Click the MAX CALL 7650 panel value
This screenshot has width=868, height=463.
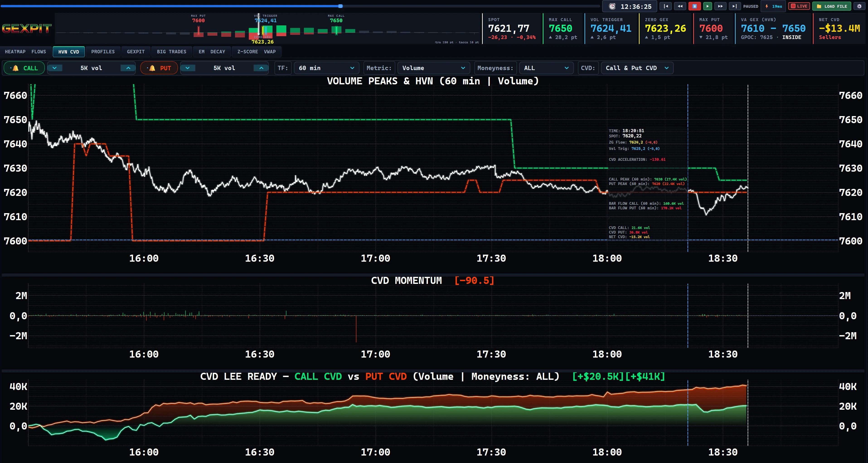tap(560, 28)
